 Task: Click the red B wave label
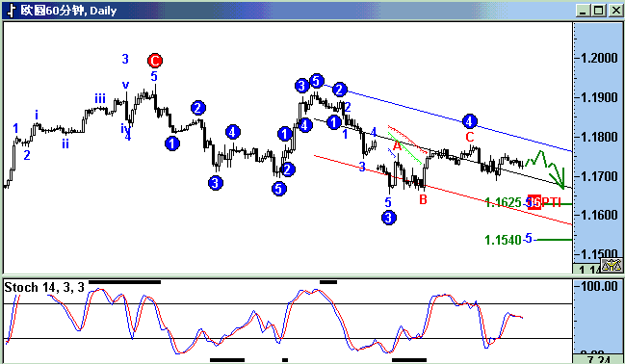pyautogui.click(x=424, y=199)
